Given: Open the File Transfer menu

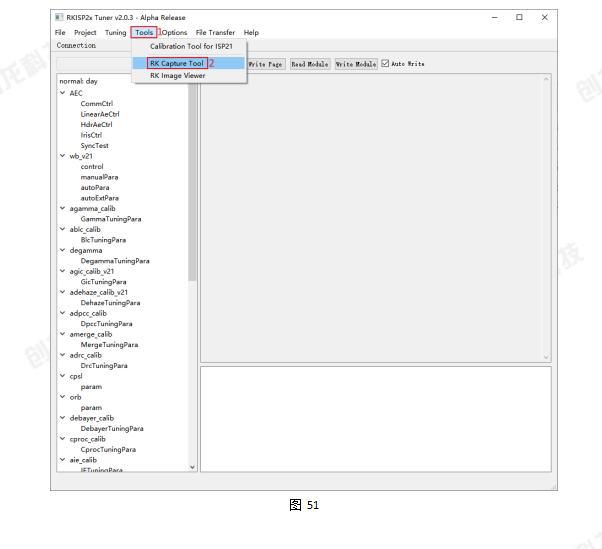Looking at the screenshot, I should pos(215,33).
